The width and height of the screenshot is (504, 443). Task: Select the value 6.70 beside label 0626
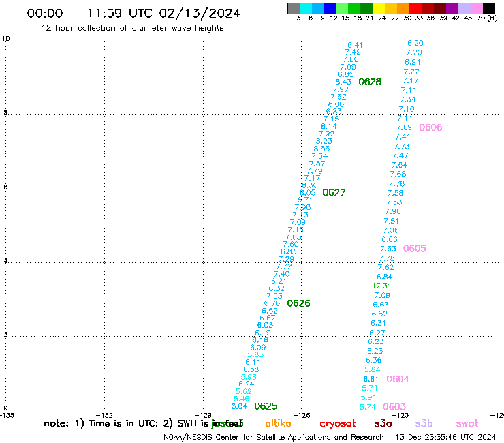272,303
